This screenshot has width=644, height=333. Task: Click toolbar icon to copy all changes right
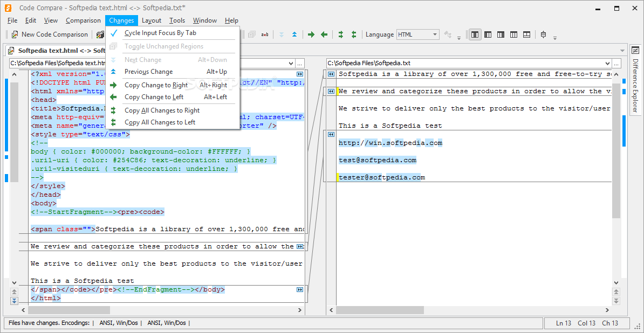[340, 34]
